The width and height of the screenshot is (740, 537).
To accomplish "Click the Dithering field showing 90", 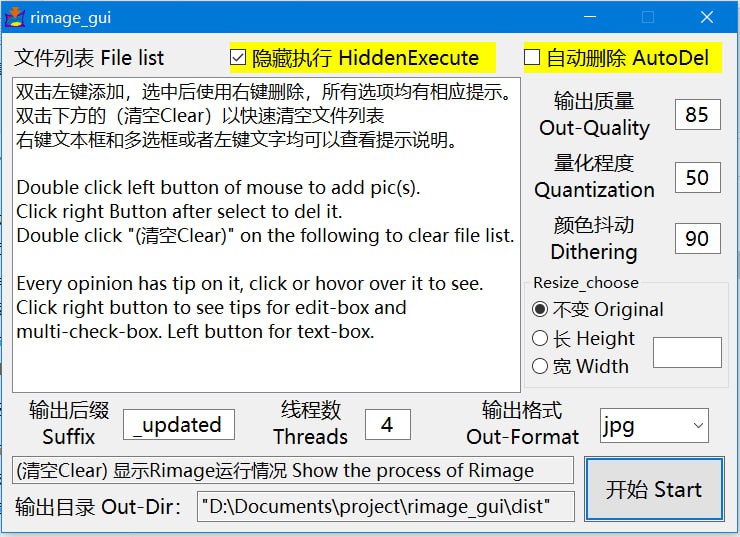I will (696, 238).
